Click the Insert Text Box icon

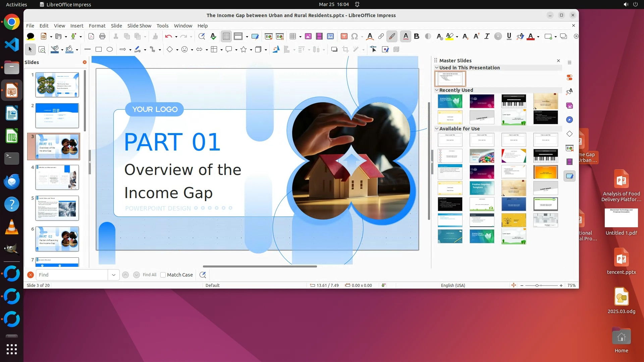344,37
